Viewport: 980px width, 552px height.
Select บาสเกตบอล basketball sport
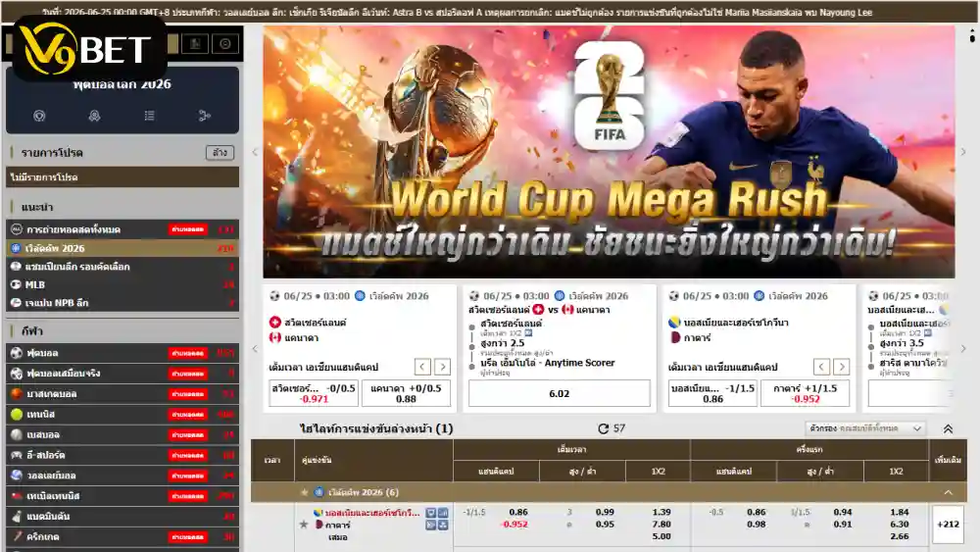[122, 394]
